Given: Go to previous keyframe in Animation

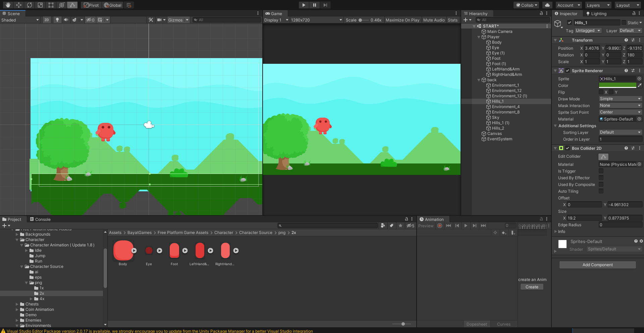Looking at the screenshot, I should (457, 226).
